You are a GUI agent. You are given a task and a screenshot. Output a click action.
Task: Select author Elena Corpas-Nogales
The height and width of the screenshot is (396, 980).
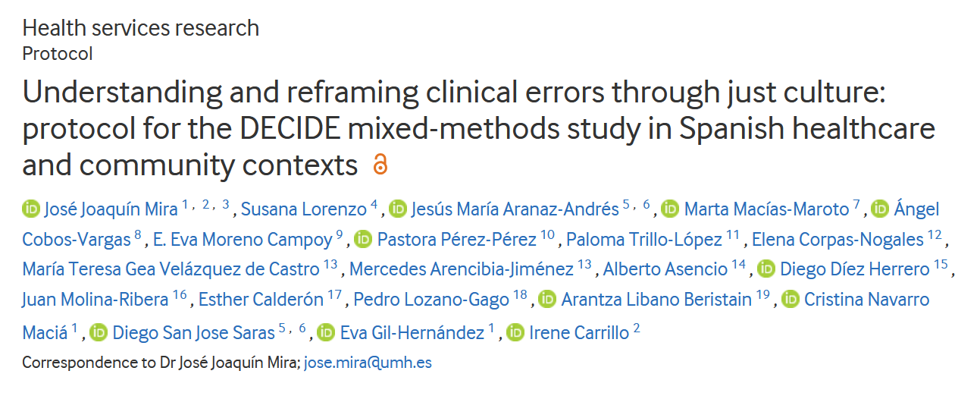[x=838, y=240]
